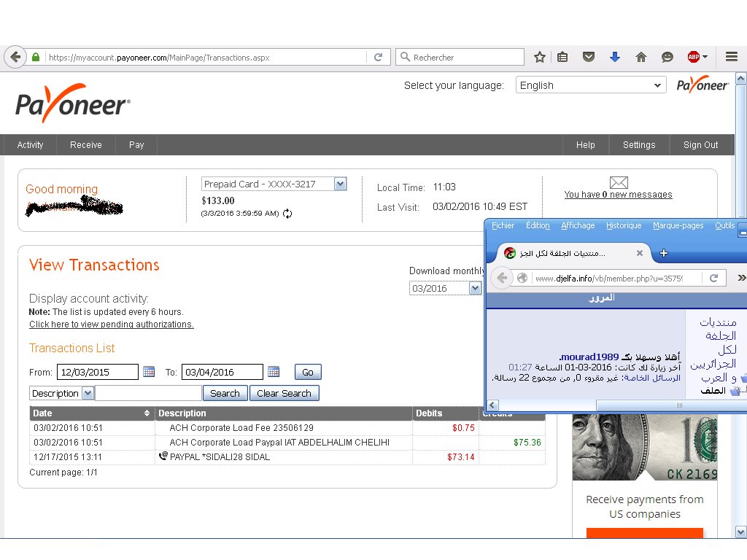Click the browser back arrow in Payoneer window
This screenshot has height=560, width=747.
click(15, 57)
